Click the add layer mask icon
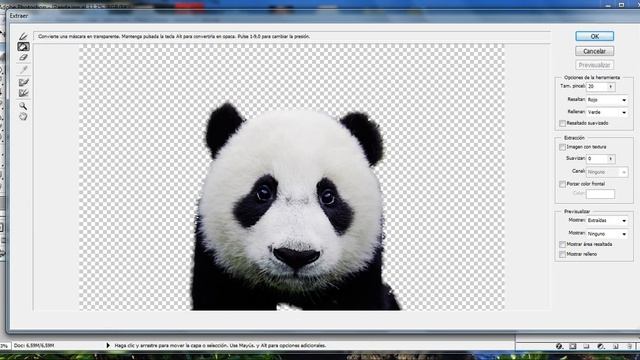 (573, 346)
